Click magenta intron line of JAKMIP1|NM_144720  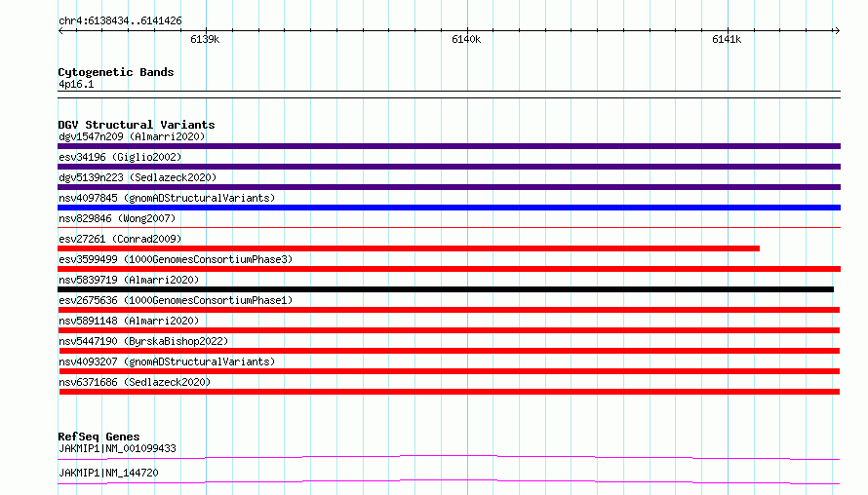[x=449, y=481]
